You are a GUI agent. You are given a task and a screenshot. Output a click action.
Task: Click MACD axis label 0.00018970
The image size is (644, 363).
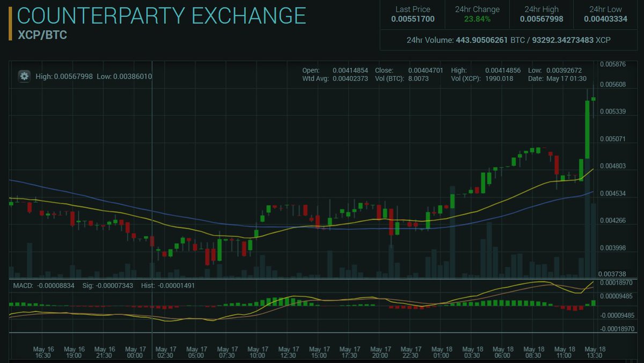pos(617,282)
